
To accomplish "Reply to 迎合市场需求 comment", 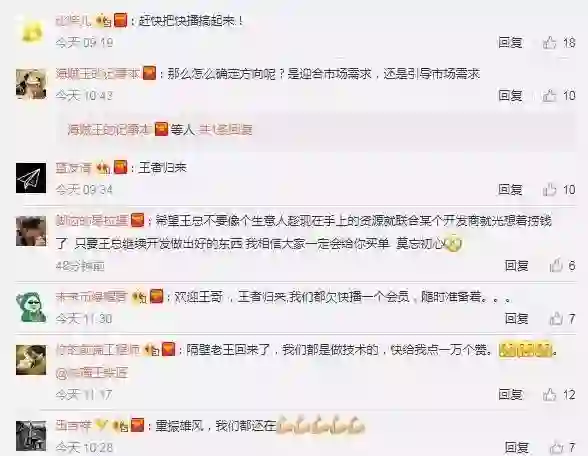I will [510, 95].
